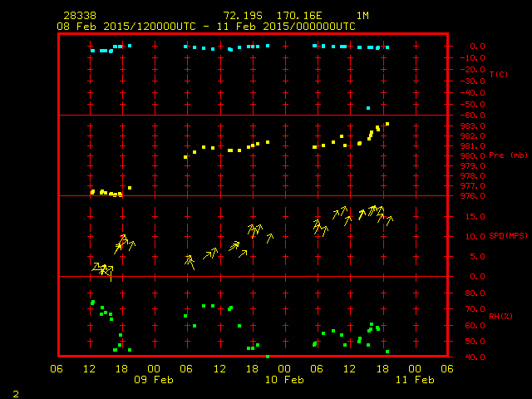
Task: Click the longitude 170.16E text
Action: pyautogui.click(x=310, y=16)
